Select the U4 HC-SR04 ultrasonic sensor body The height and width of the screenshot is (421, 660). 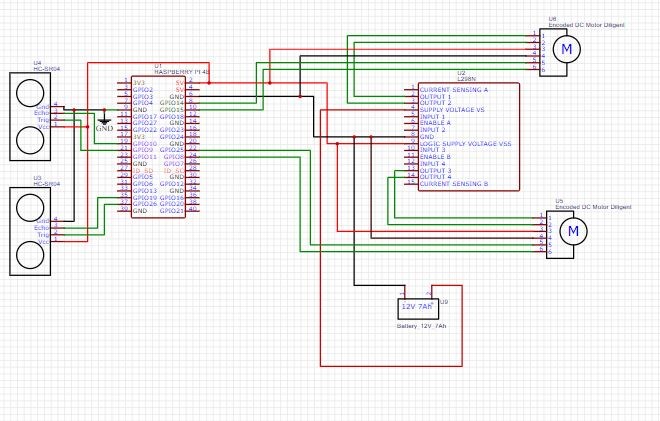(x=30, y=117)
